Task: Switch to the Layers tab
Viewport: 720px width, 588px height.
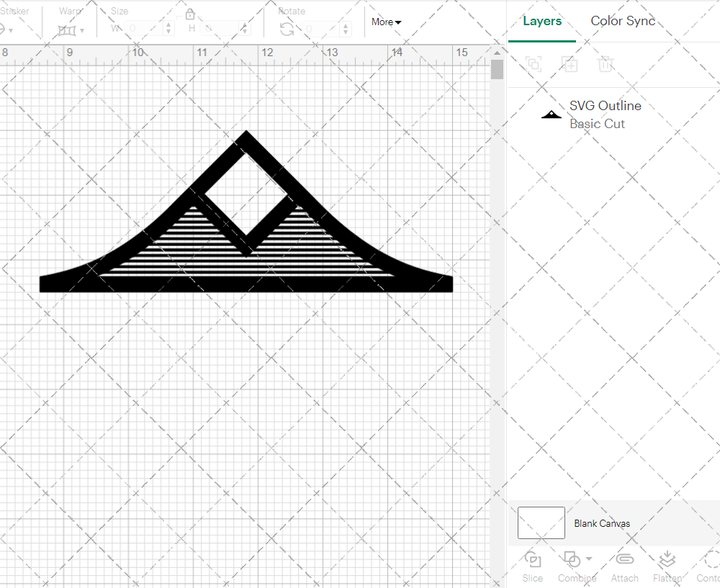Action: pyautogui.click(x=542, y=21)
